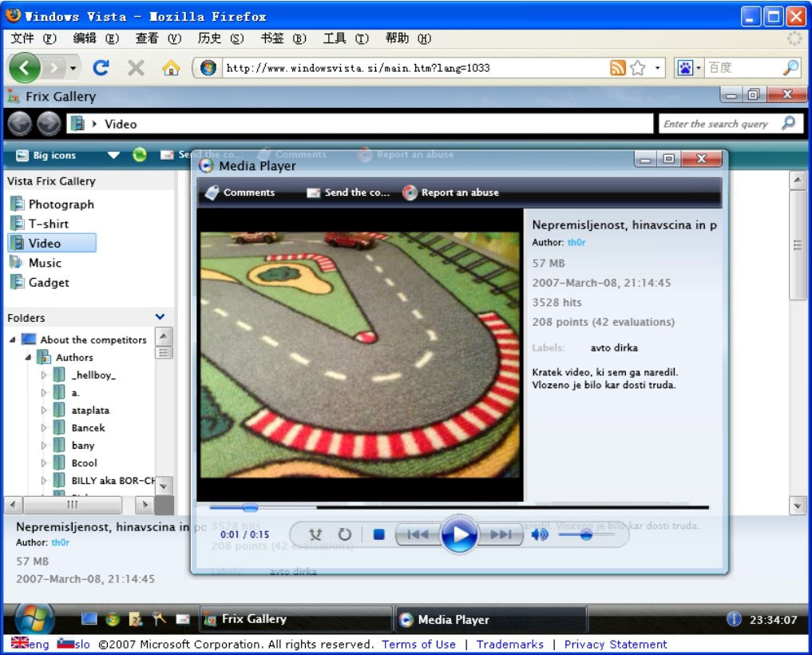Viewport: 812px width, 655px height.
Task: Open the 帮助 (H) menu
Action: click(408, 38)
